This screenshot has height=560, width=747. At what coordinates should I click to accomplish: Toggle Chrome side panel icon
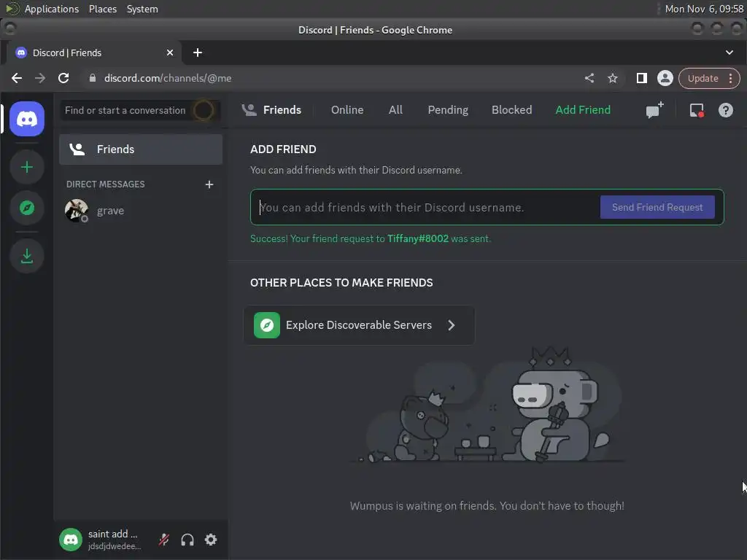[642, 78]
